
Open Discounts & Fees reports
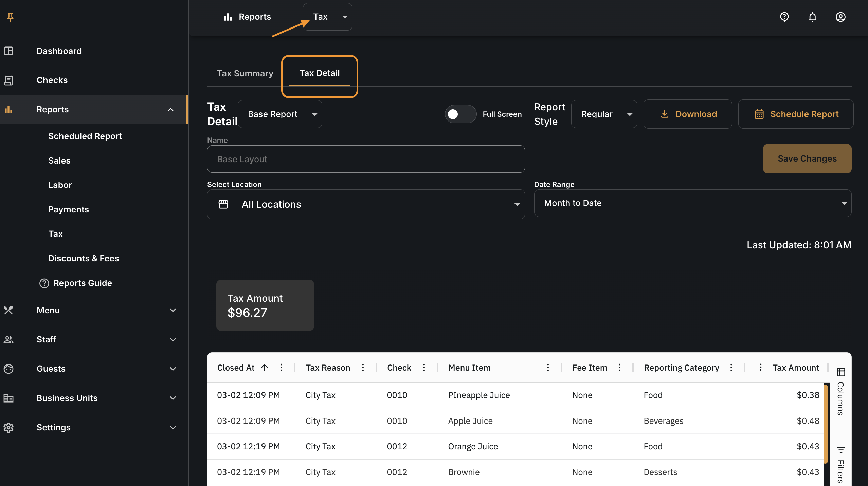84,258
